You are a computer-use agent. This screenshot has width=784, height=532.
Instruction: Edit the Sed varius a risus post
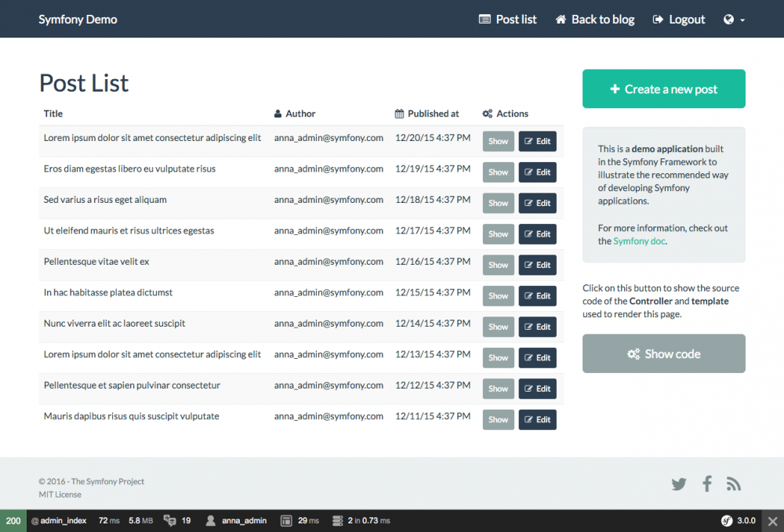coord(538,203)
